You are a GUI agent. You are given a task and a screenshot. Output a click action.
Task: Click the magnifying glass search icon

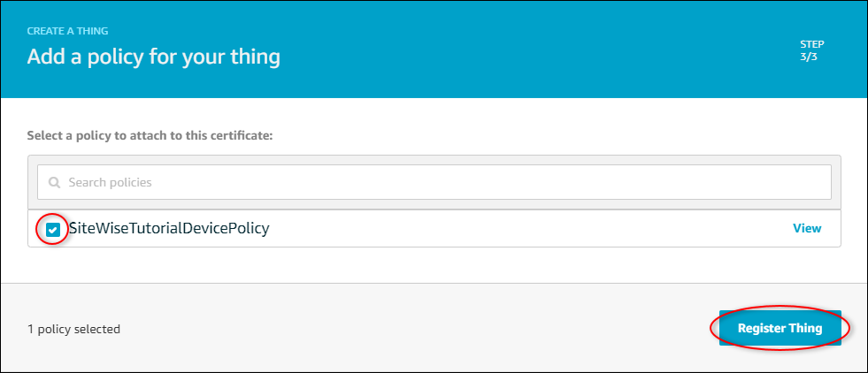55,183
